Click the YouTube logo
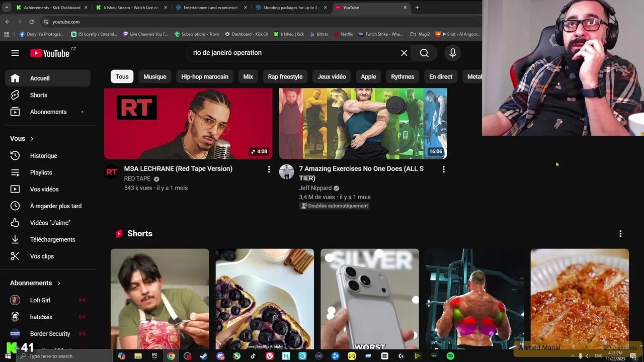 [x=50, y=53]
